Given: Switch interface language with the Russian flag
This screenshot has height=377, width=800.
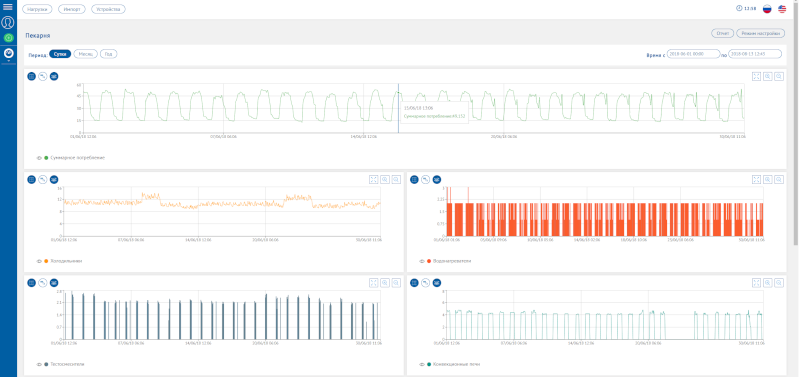Looking at the screenshot, I should [767, 9].
